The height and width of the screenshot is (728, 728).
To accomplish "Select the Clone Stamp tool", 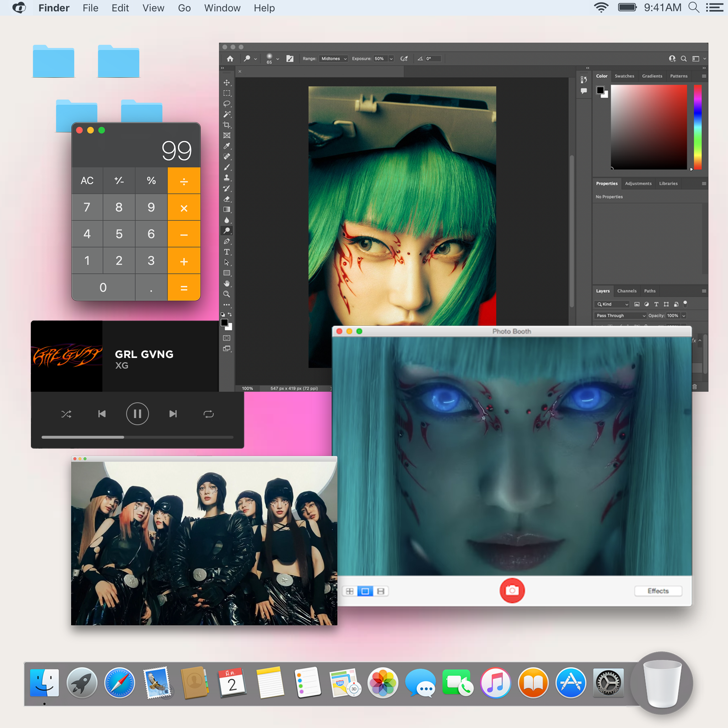I will (226, 177).
